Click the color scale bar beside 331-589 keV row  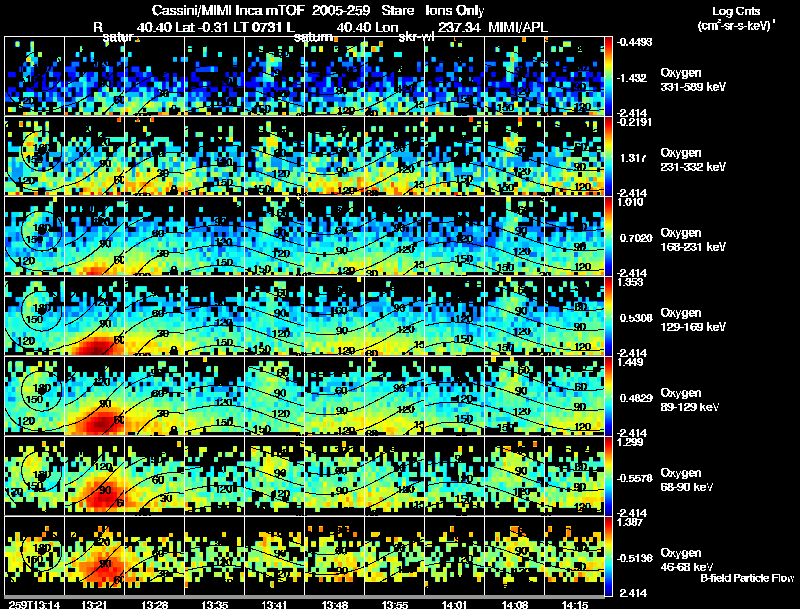[x=608, y=76]
